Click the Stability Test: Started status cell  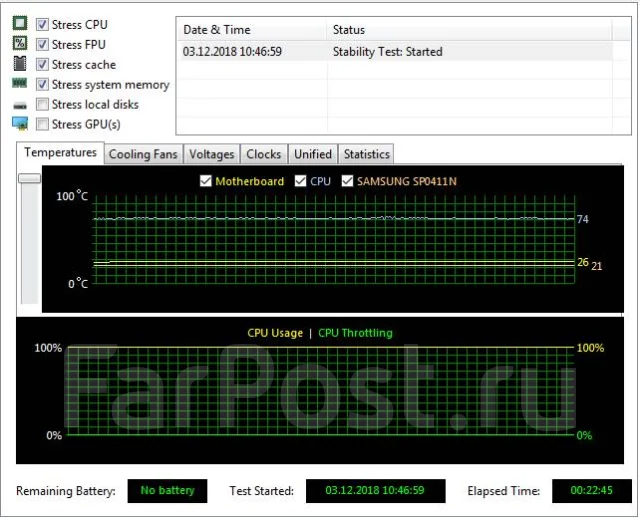pyautogui.click(x=388, y=52)
